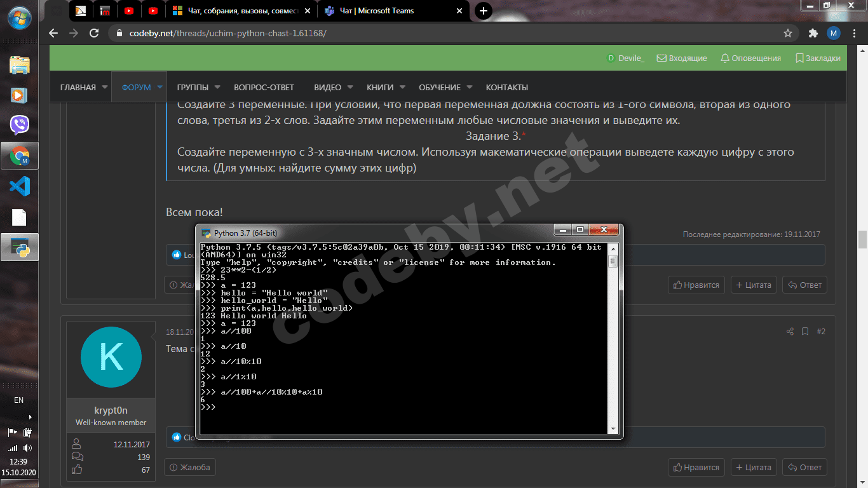
Task: Open the Chrome profile avatar M
Action: 834,33
